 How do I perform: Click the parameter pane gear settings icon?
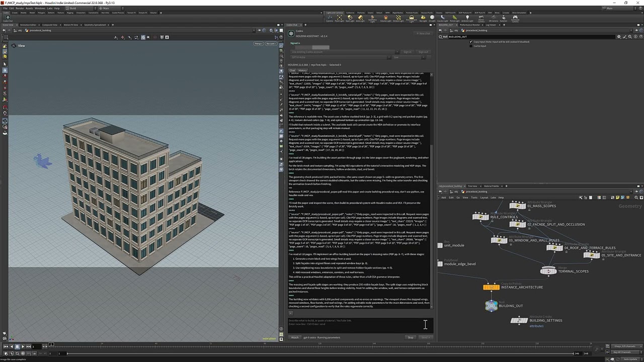pos(619,37)
